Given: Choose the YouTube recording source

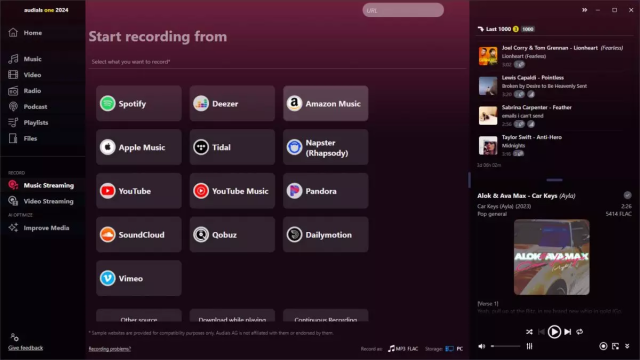Looking at the screenshot, I should click(139, 191).
